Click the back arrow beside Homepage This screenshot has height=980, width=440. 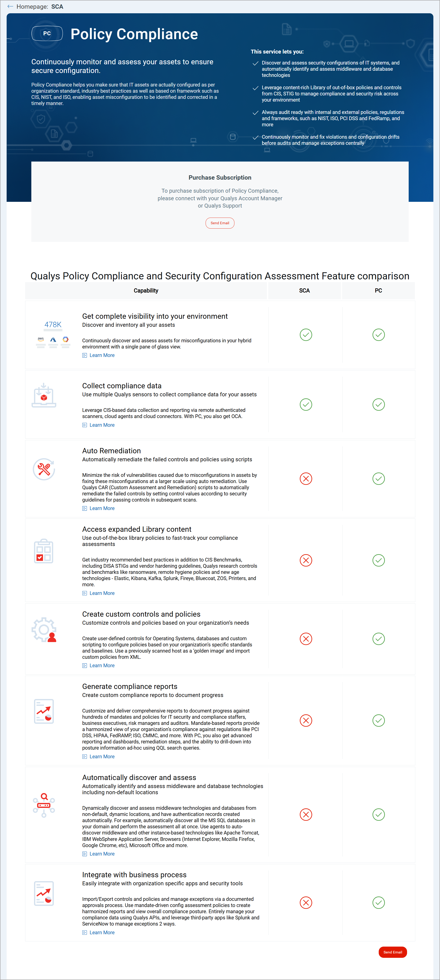(x=10, y=6)
